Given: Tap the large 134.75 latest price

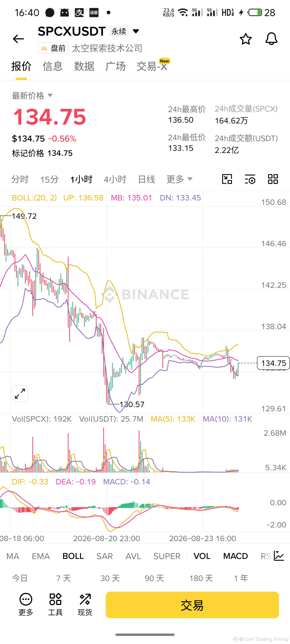Looking at the screenshot, I should 50,117.
